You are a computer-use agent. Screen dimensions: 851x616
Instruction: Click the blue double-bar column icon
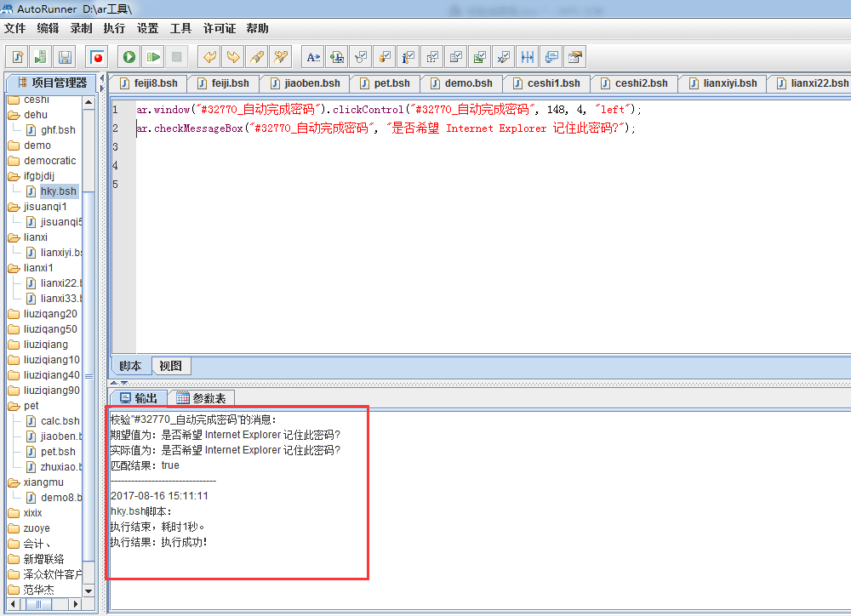pos(528,57)
